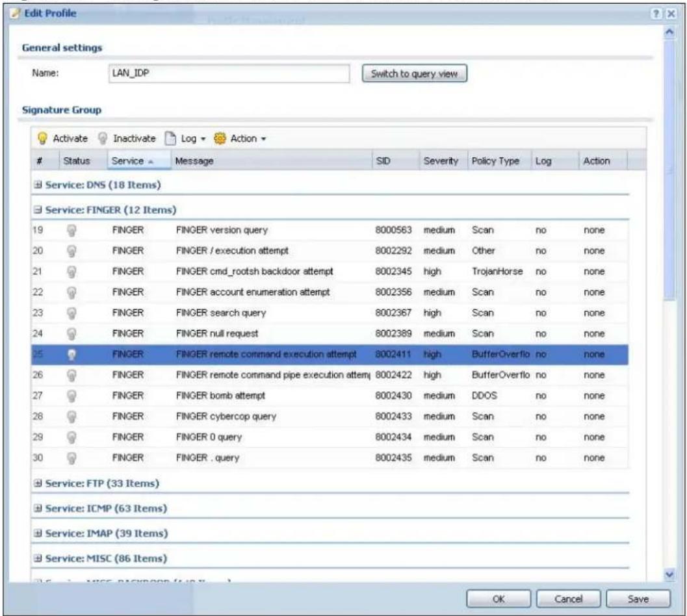Click TrojanHorse policy type cell
687x616 pixels.
(497, 272)
